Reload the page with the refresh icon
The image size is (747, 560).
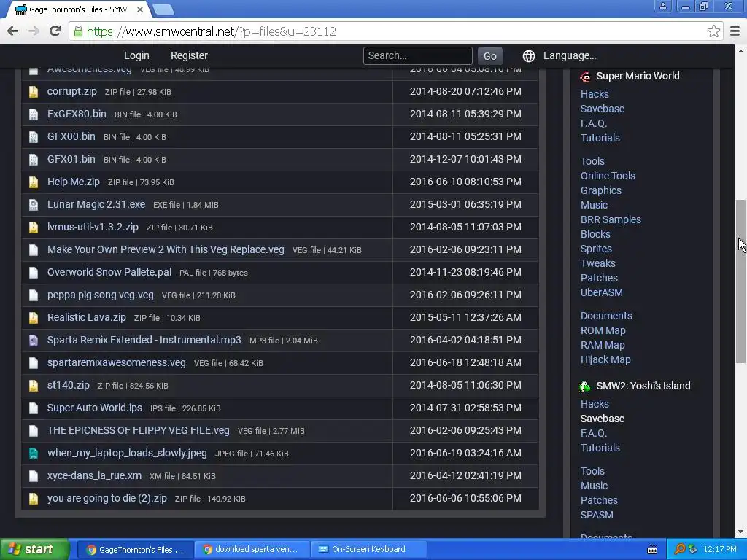(55, 31)
